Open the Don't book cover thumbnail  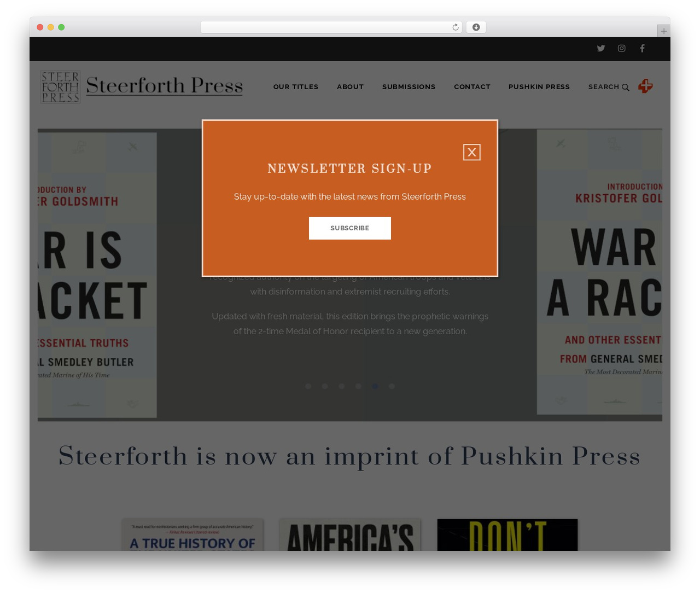(x=507, y=535)
